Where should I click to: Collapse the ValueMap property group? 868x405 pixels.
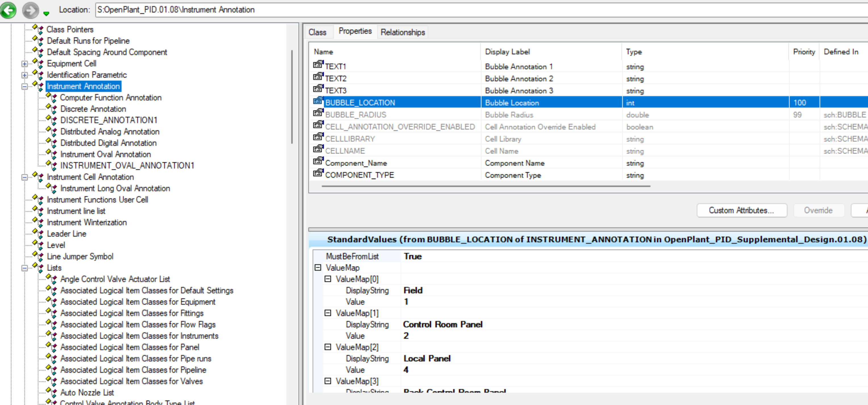318,268
